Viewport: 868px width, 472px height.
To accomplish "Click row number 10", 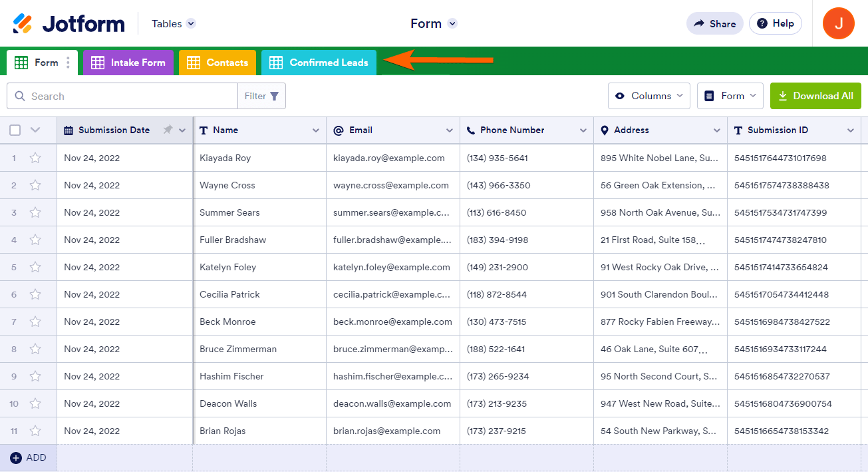I will [13, 403].
